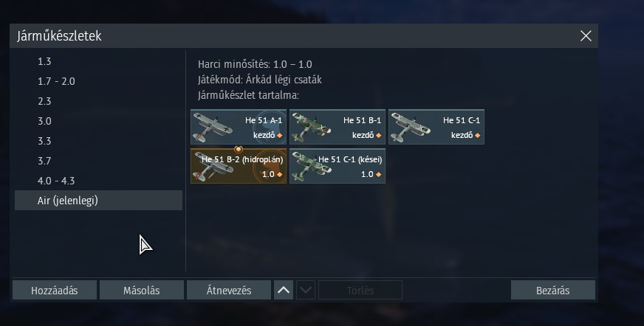The width and height of the screenshot is (644, 326).
Task: Duplicate preset with Másolás button
Action: pos(142,291)
